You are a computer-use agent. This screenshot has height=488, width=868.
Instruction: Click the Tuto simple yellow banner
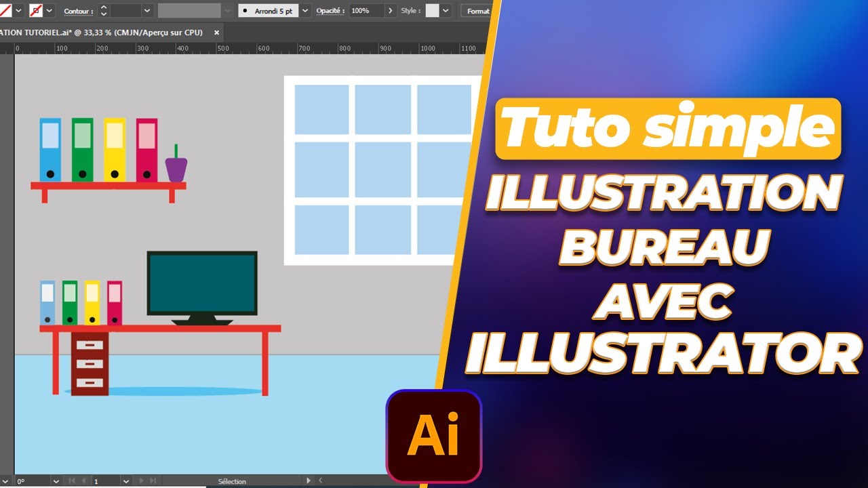(x=668, y=129)
